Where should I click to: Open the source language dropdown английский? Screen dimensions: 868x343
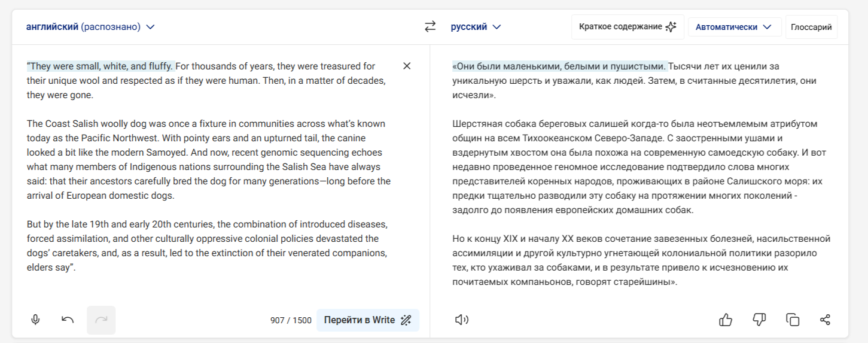tap(90, 27)
